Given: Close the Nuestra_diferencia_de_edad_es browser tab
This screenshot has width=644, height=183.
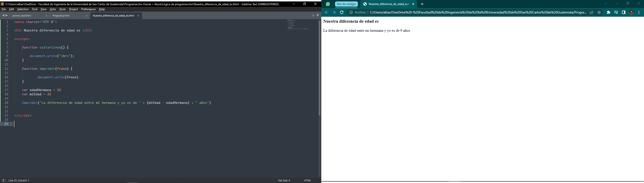Looking at the screenshot, I should pyautogui.click(x=413, y=4).
